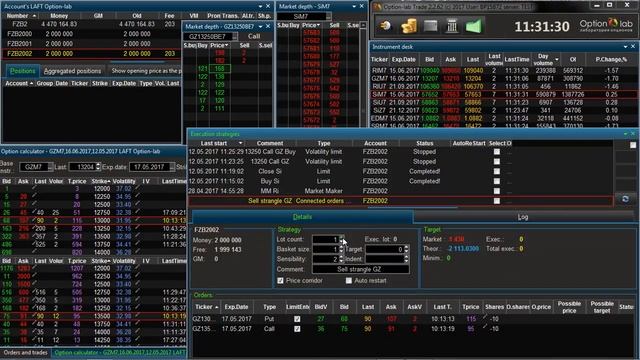Click pencil edit icon in GZ130 Put order row
640x360 pixels.
485,318
